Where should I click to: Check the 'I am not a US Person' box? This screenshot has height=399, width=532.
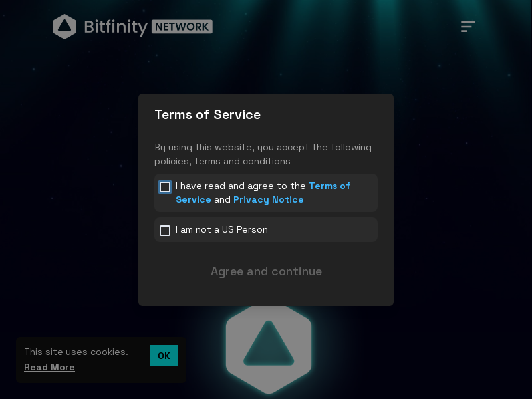tap(165, 231)
